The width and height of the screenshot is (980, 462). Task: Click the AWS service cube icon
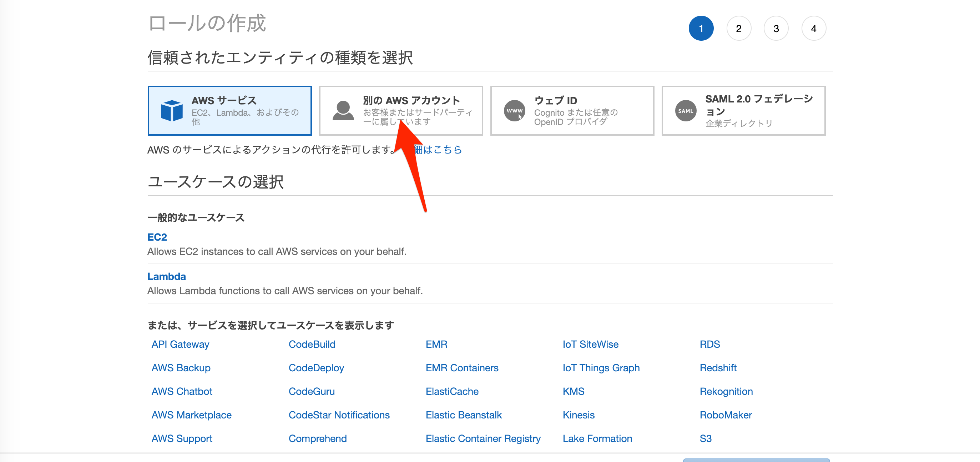pyautogui.click(x=172, y=111)
